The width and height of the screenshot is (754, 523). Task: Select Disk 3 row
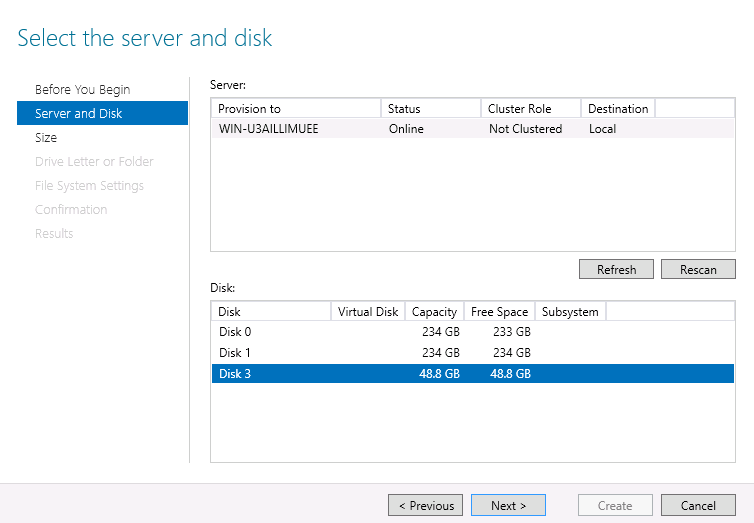pyautogui.click(x=236, y=373)
